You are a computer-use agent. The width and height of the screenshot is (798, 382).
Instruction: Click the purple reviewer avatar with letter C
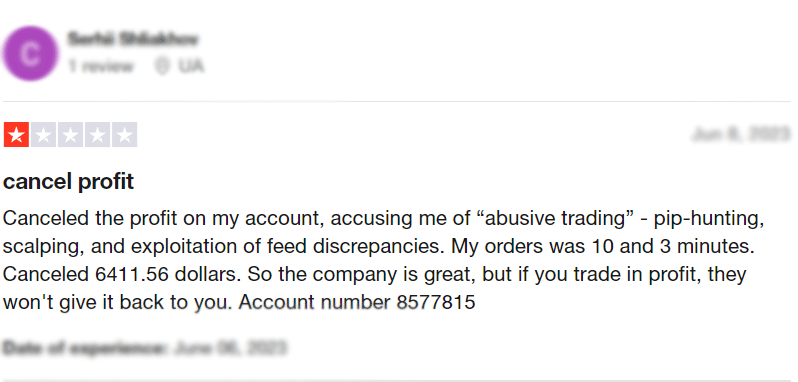(x=30, y=53)
